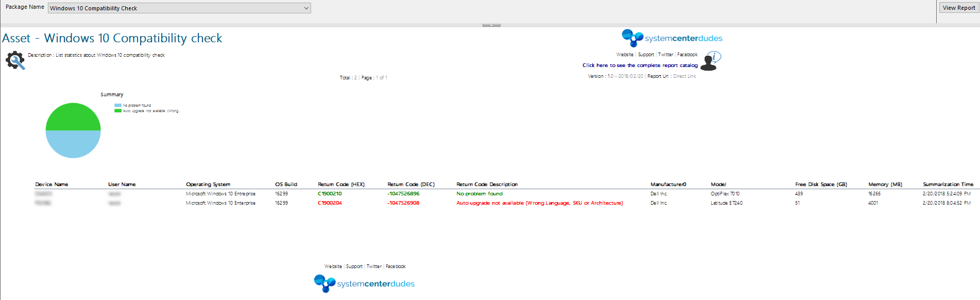This screenshot has height=300, width=980.
Task: Click the systemcenterdudes logo in the header
Action: [672, 38]
